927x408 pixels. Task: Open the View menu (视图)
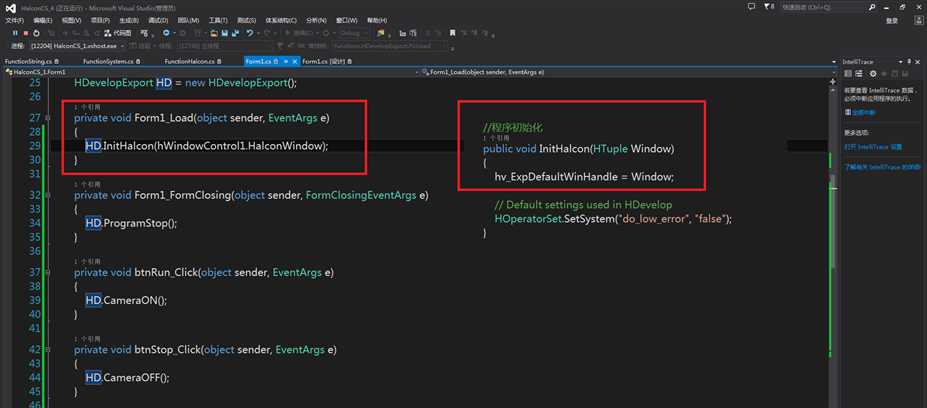72,20
